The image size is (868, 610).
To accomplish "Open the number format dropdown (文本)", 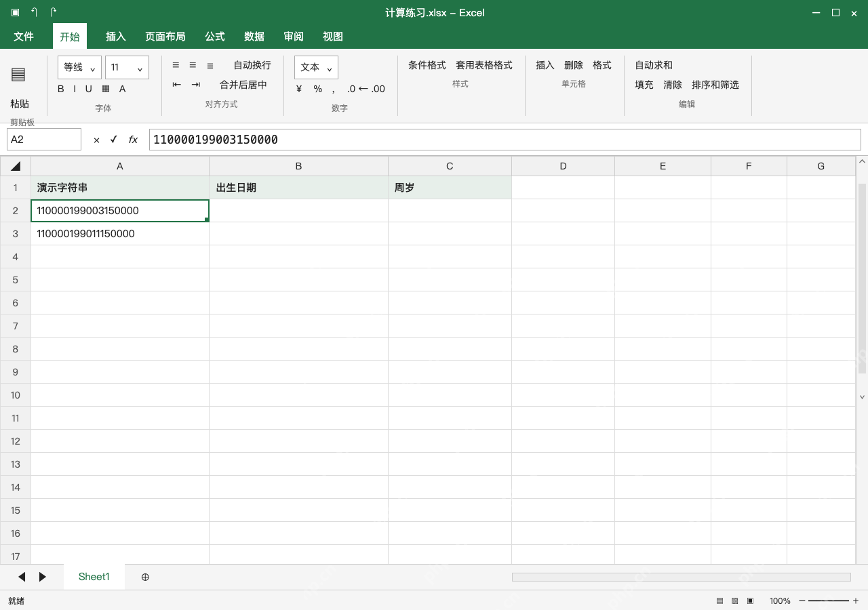I will pyautogui.click(x=316, y=67).
